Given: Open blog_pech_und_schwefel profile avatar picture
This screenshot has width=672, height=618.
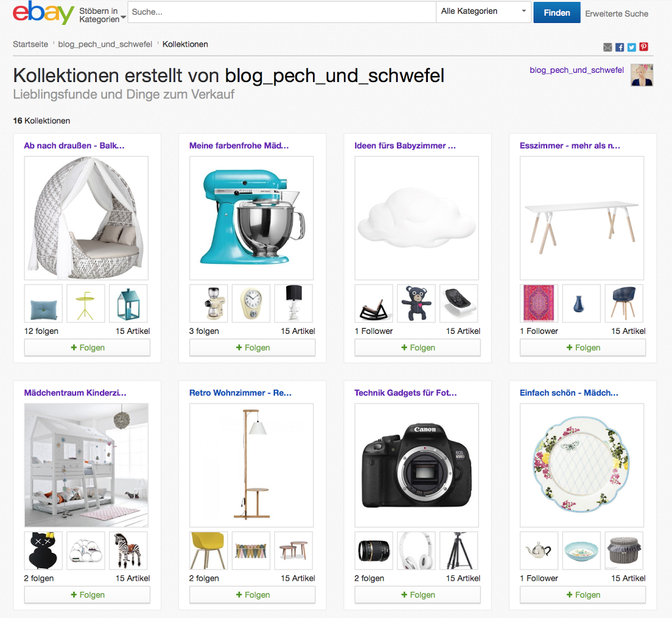Looking at the screenshot, I should tap(642, 75).
